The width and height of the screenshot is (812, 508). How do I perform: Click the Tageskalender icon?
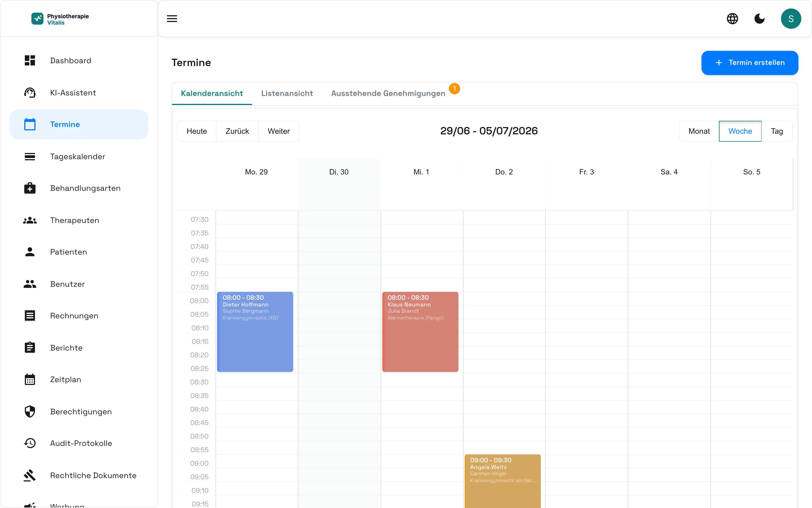[30, 157]
